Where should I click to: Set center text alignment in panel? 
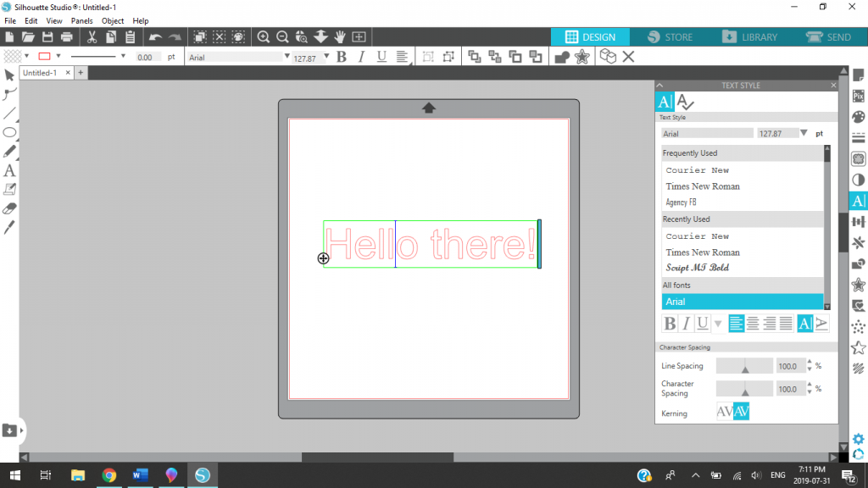pyautogui.click(x=753, y=323)
